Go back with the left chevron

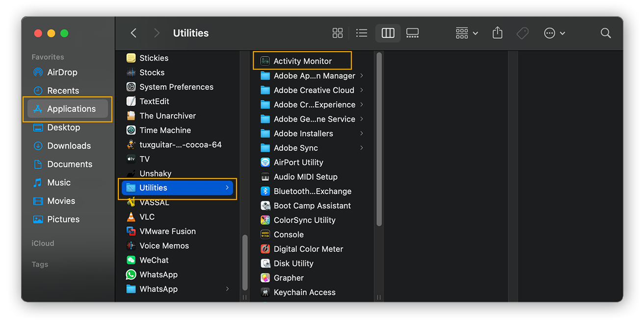[x=134, y=33]
